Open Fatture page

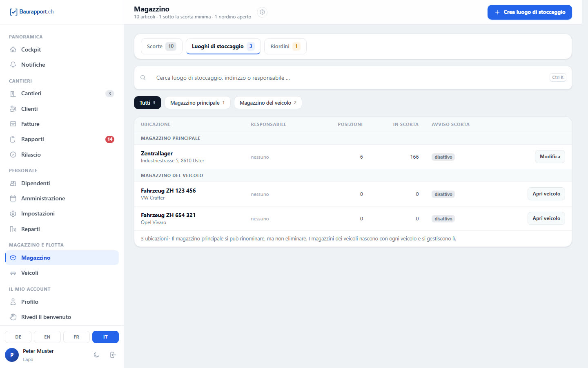click(x=62, y=124)
